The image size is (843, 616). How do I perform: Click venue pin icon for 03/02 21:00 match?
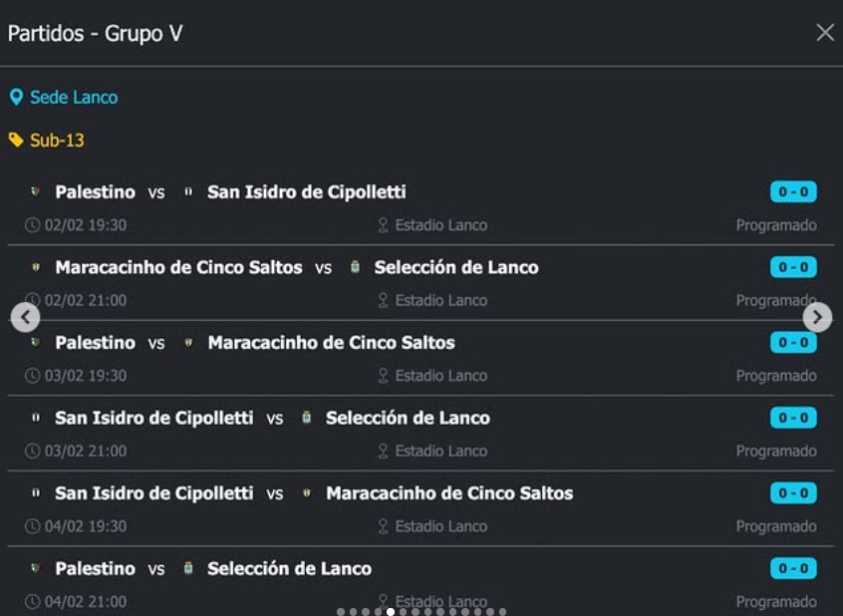click(383, 452)
